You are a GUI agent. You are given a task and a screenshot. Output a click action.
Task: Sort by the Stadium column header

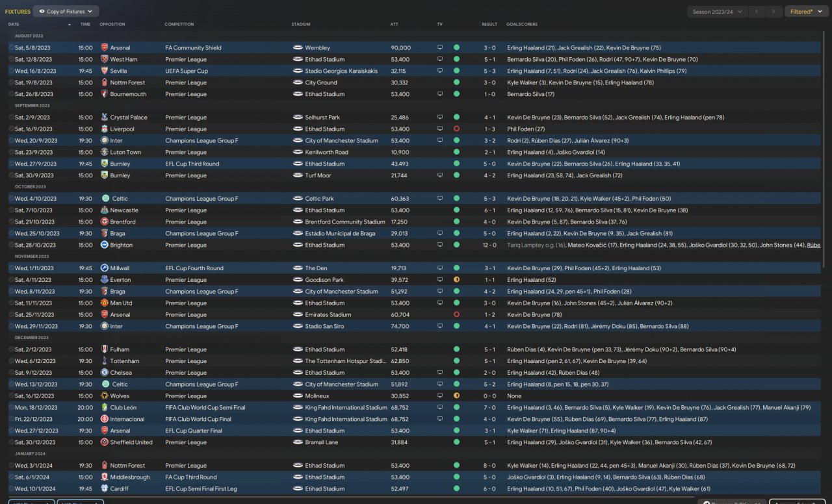coord(301,24)
